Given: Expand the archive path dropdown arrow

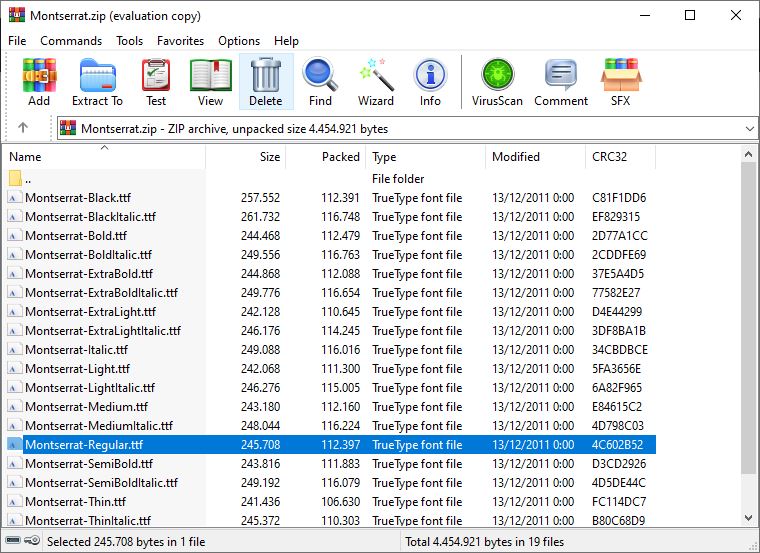Looking at the screenshot, I should 750,129.
